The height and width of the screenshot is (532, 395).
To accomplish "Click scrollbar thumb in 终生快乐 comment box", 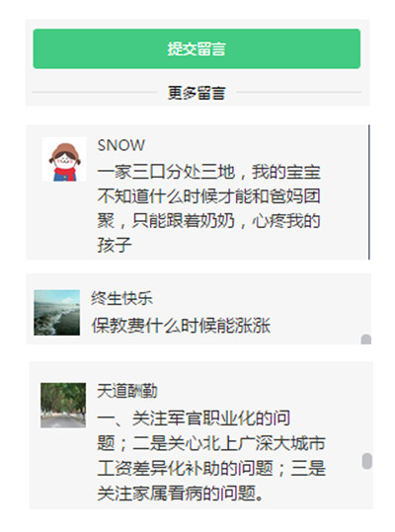I will [366, 340].
